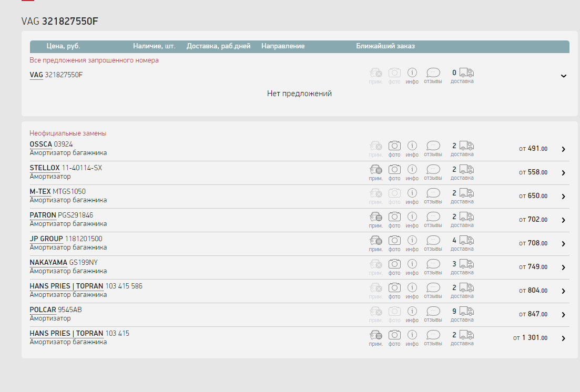Open the NAKAYAMA brand link

[x=48, y=263]
